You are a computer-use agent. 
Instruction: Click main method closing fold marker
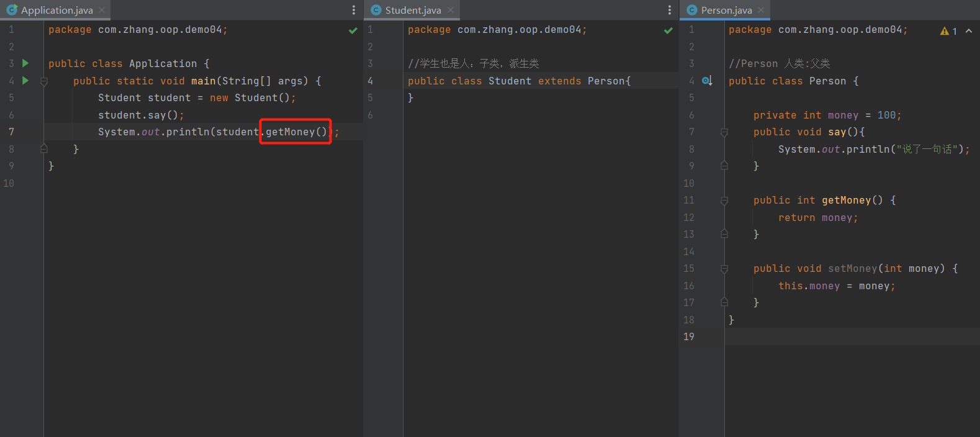click(x=44, y=149)
